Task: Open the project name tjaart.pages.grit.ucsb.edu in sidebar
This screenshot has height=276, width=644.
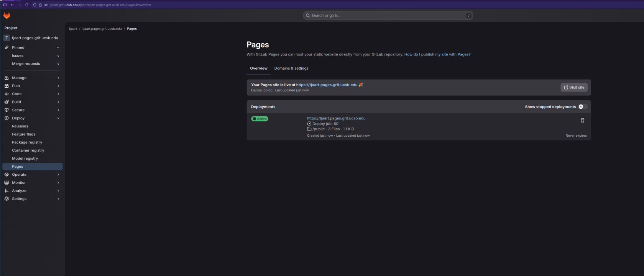Action: tap(35, 38)
